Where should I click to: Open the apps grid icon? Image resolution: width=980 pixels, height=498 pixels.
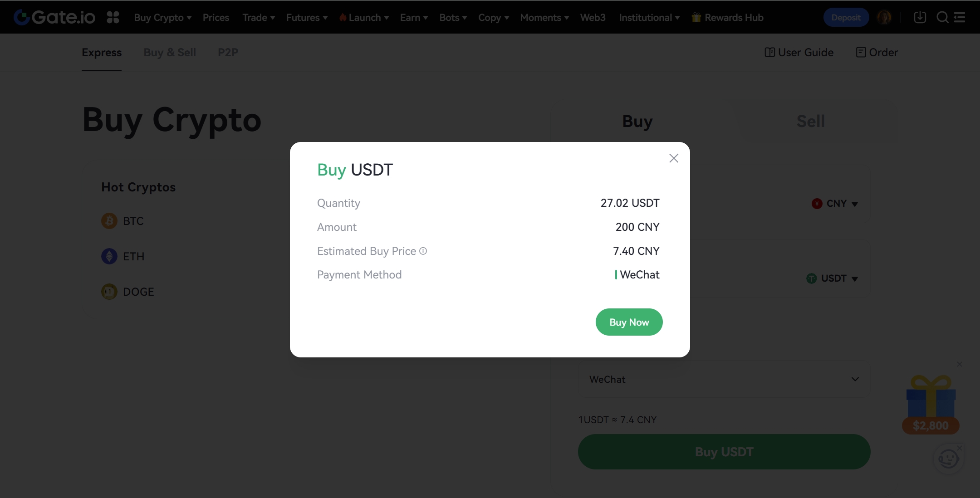tap(113, 17)
